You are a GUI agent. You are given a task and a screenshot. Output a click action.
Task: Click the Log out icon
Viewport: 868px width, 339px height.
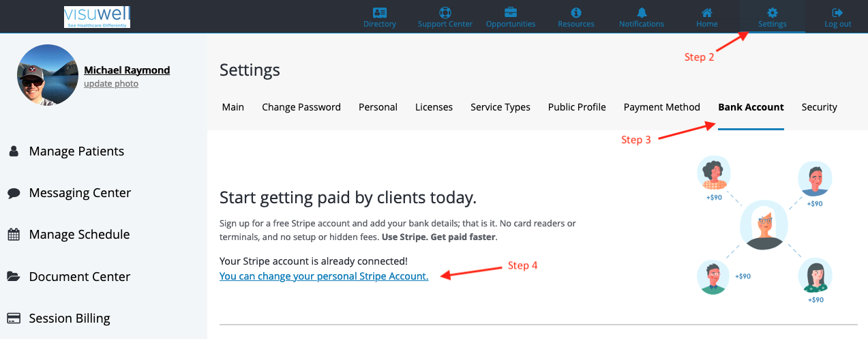pyautogui.click(x=838, y=13)
